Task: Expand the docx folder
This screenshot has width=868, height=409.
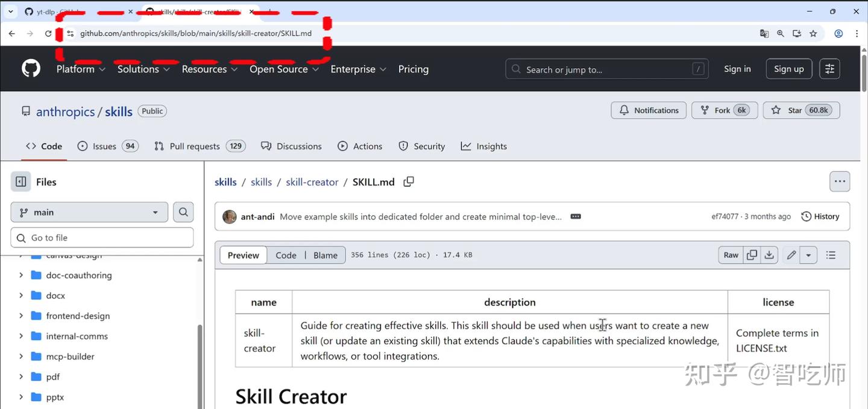Action: tap(21, 296)
